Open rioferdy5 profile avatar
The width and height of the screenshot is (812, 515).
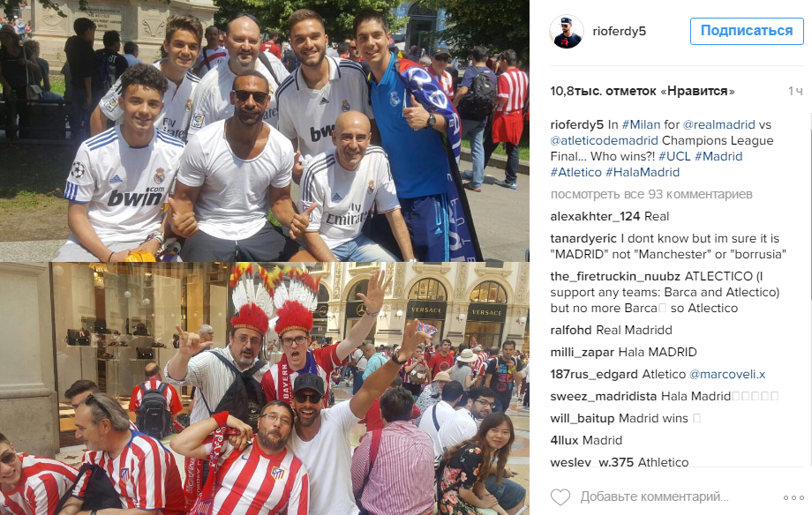pyautogui.click(x=566, y=32)
